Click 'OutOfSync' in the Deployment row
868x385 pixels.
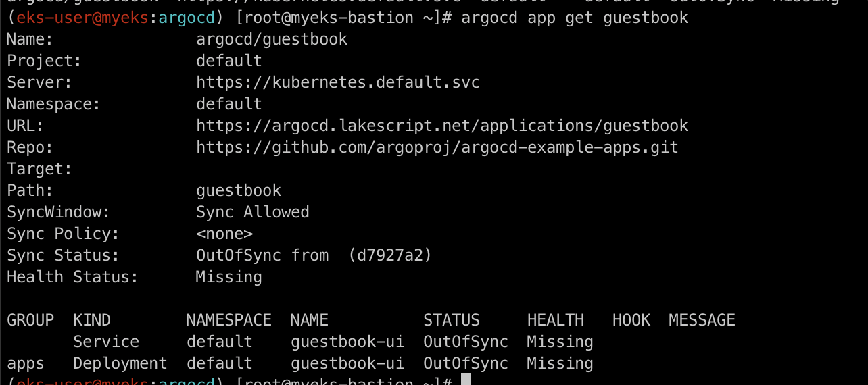[x=466, y=363]
